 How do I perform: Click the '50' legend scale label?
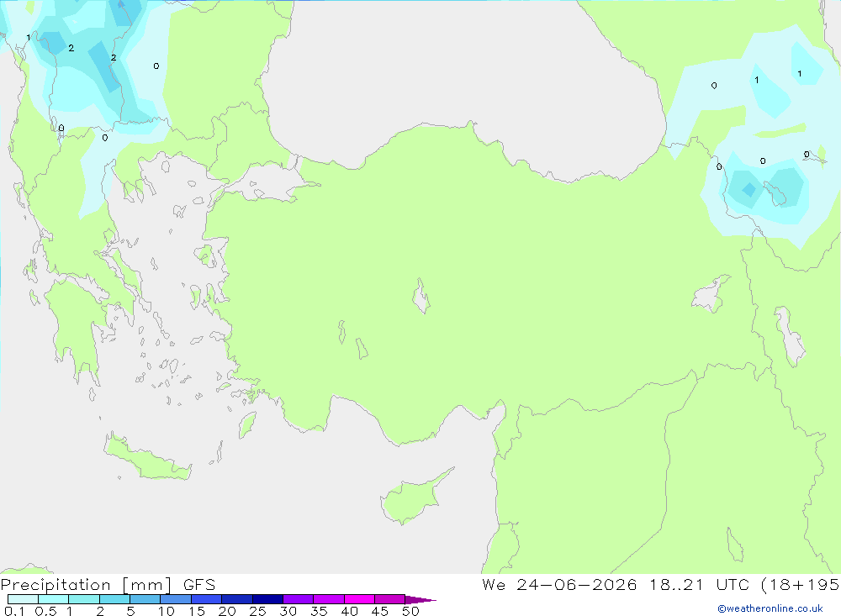click(411, 611)
